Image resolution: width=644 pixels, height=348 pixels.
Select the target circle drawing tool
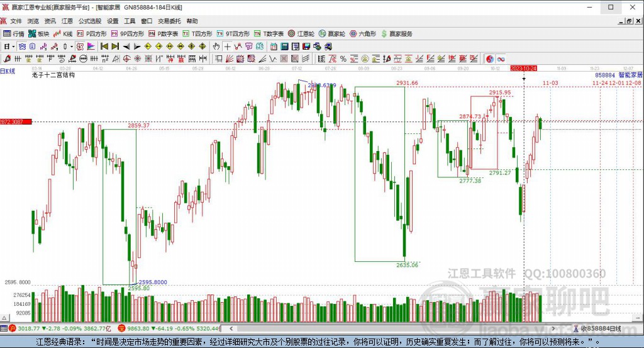pos(126,59)
